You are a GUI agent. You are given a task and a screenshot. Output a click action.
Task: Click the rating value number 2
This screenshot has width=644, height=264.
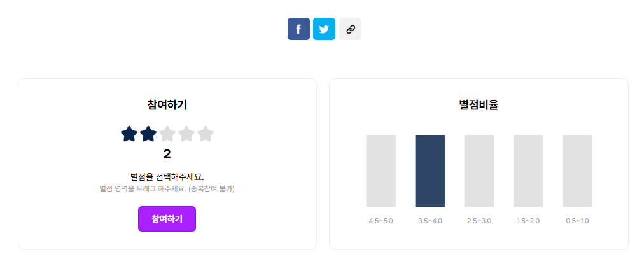[x=167, y=155]
